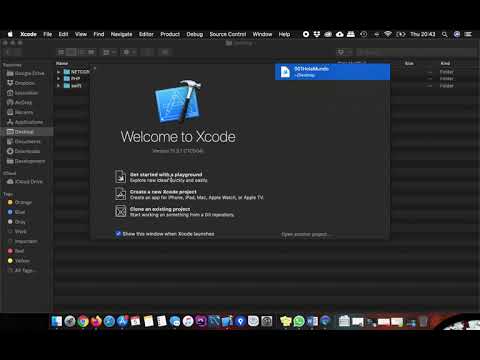Viewport: 480px width, 360px height.
Task: Filter by the Orange tag
Action: [x=20, y=202]
